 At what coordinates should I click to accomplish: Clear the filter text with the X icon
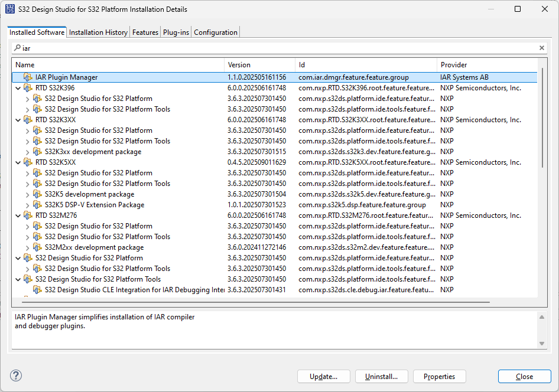pyautogui.click(x=541, y=48)
